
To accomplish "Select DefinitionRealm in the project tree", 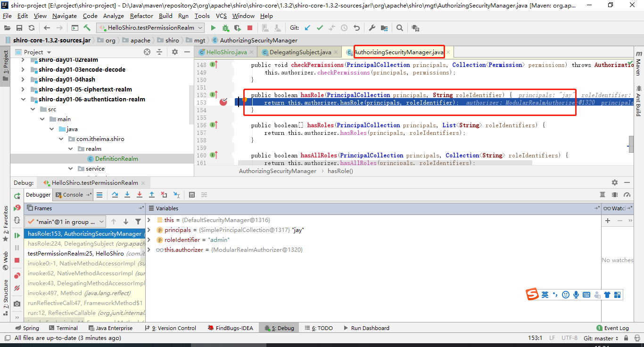I will click(116, 159).
